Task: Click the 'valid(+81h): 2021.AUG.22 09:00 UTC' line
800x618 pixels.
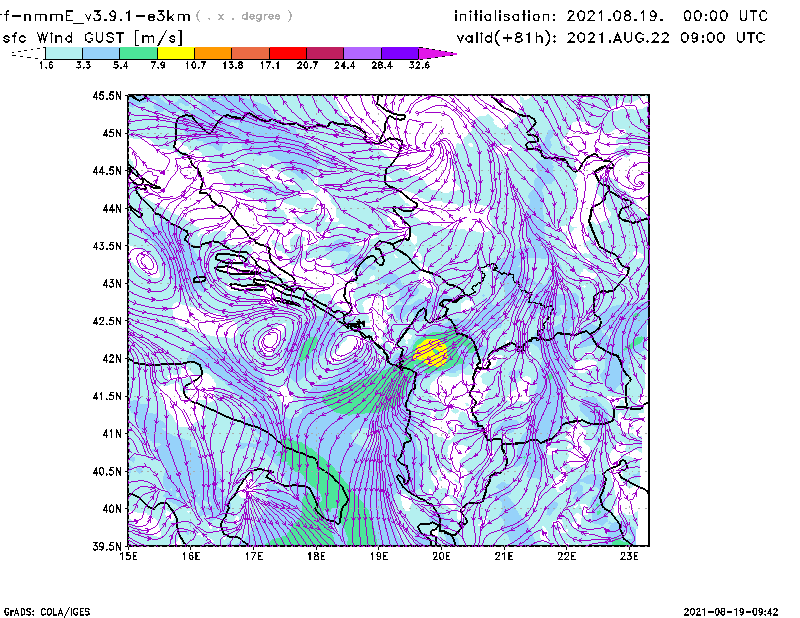Action: click(x=611, y=38)
